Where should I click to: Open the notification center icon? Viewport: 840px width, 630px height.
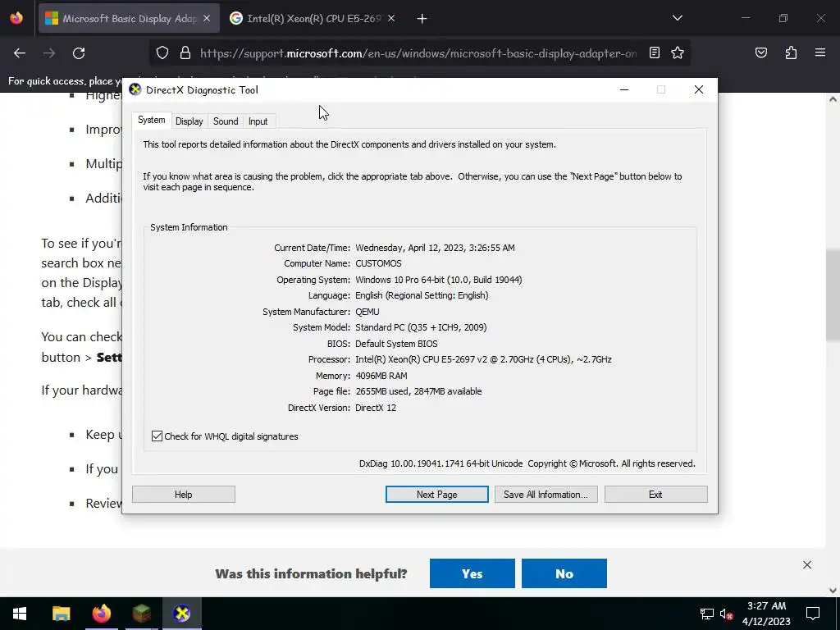coord(813,614)
